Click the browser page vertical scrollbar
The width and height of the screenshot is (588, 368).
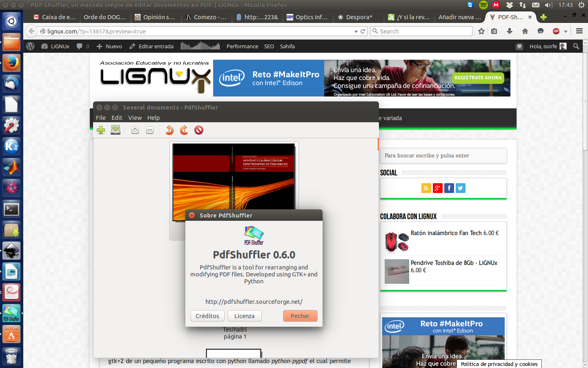coord(585,102)
